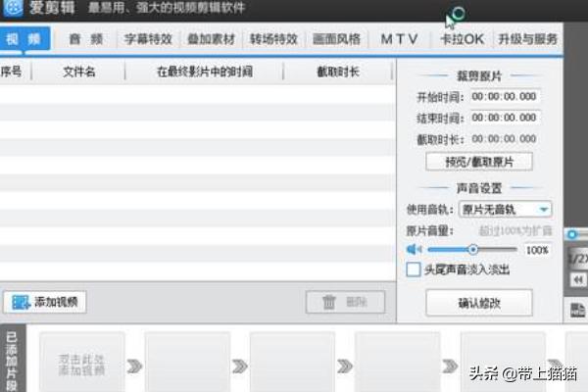The width and height of the screenshot is (588, 392).
Task: Click the rewind icon beside the preview
Action: 577,279
